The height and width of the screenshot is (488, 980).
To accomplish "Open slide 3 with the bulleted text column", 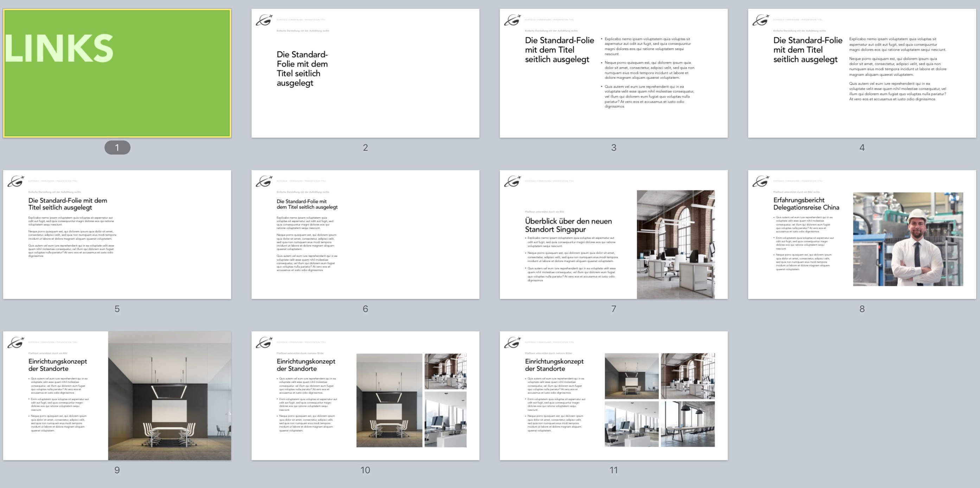I will point(613,73).
